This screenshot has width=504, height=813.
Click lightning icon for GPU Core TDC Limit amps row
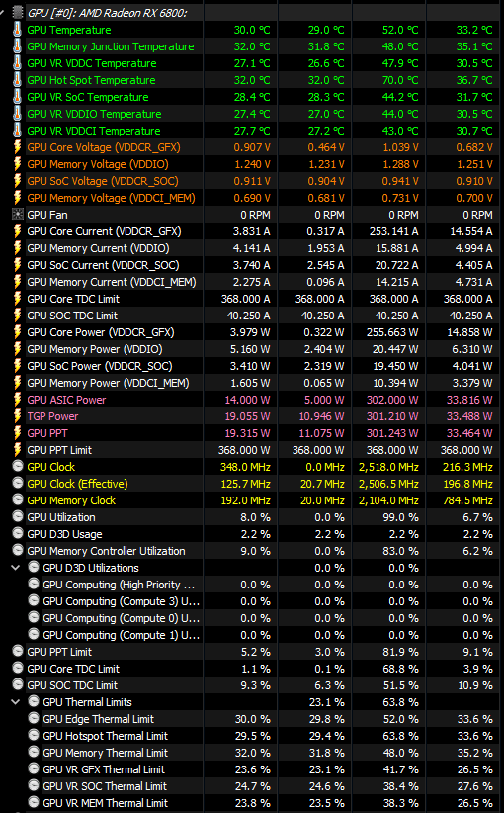click(x=17, y=299)
